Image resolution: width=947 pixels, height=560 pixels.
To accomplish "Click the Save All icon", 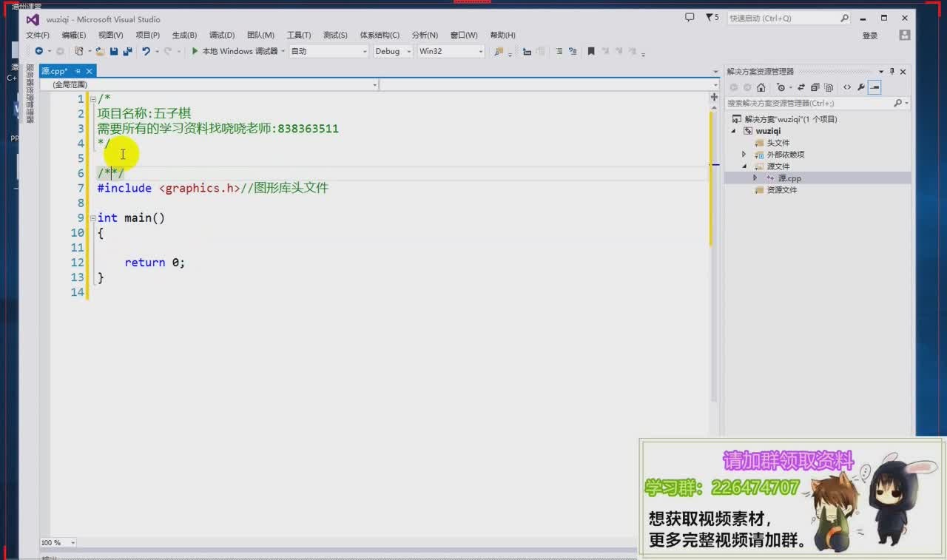I will (x=127, y=51).
